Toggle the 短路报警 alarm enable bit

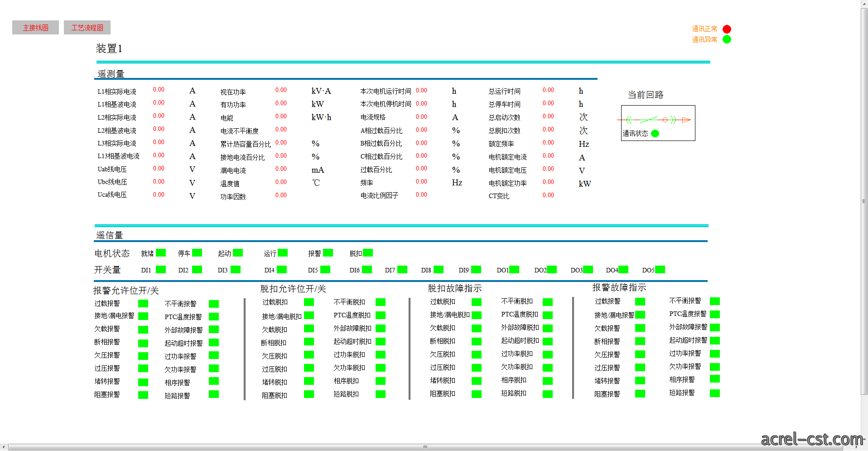(214, 394)
